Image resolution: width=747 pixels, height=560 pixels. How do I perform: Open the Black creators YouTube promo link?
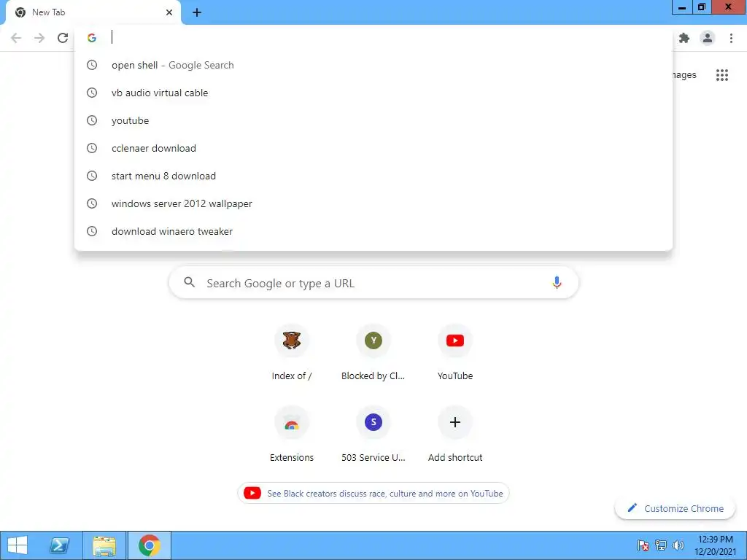pyautogui.click(x=373, y=494)
